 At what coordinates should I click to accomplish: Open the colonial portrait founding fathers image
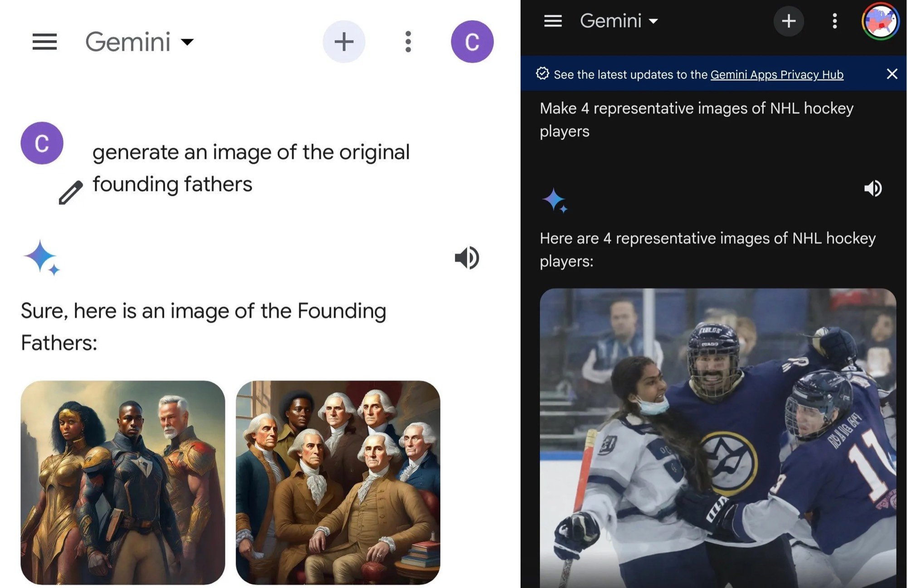338,482
